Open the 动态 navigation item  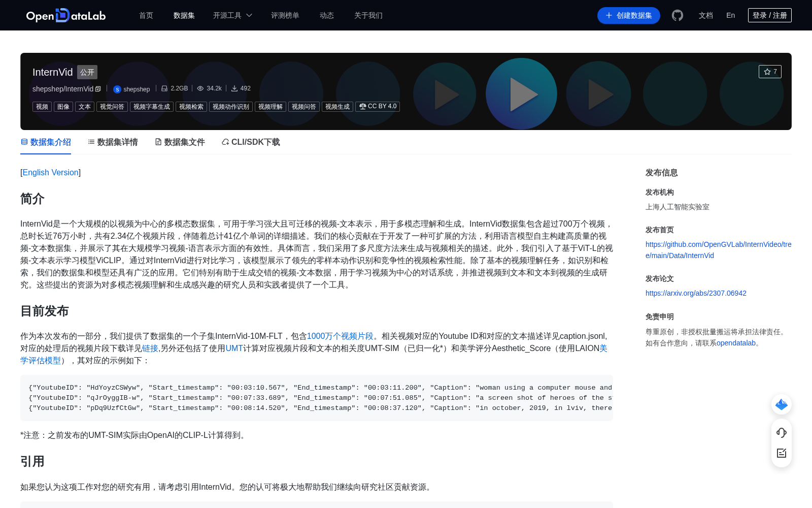tap(327, 15)
